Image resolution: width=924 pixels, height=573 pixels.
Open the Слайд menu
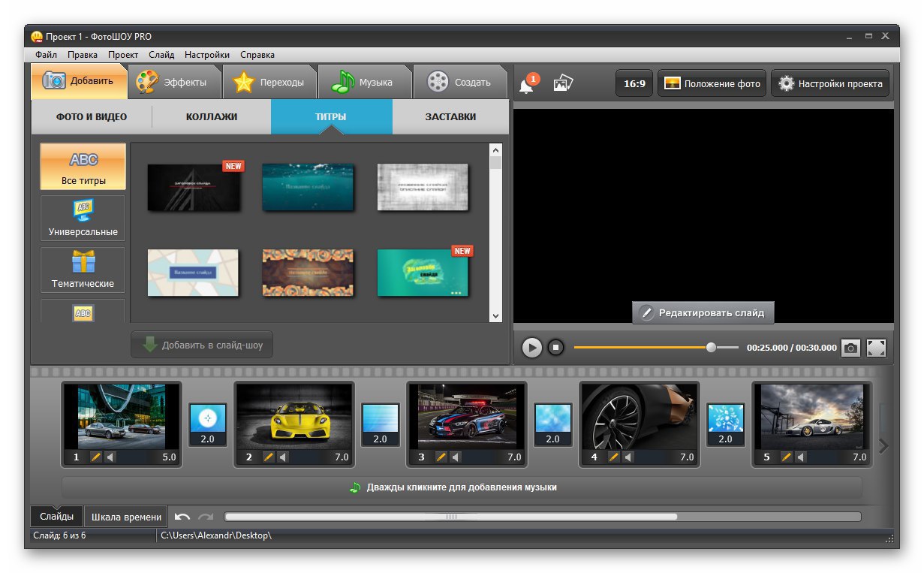click(161, 55)
